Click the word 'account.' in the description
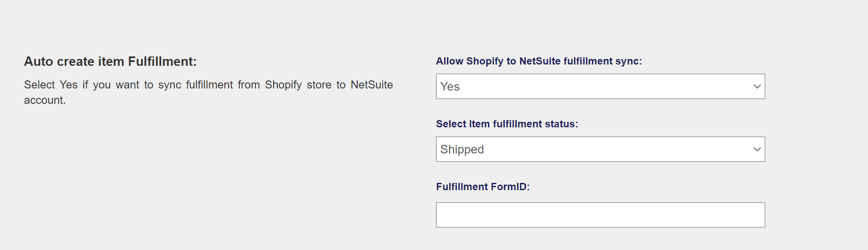Image resolution: width=868 pixels, height=250 pixels. pyautogui.click(x=44, y=100)
